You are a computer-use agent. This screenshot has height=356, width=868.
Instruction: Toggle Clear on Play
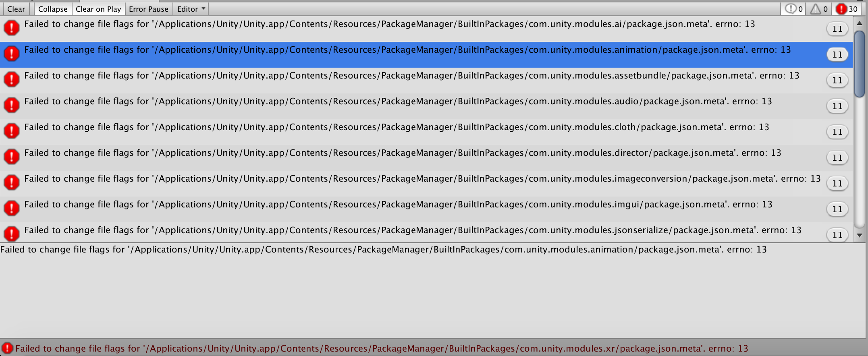tap(98, 9)
